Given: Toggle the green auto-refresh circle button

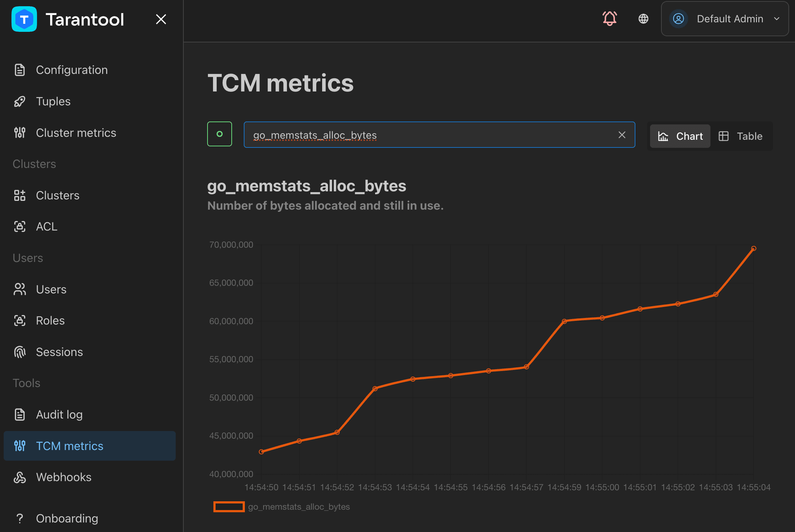Looking at the screenshot, I should pyautogui.click(x=220, y=134).
